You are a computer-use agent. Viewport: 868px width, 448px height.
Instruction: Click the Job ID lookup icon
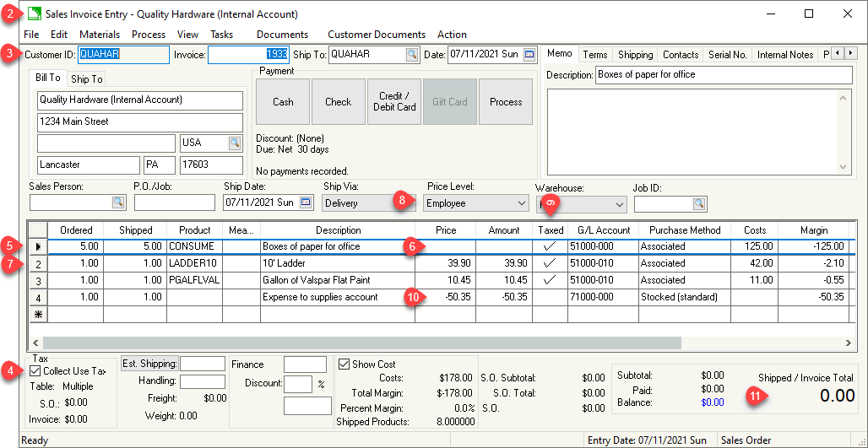coord(699,203)
